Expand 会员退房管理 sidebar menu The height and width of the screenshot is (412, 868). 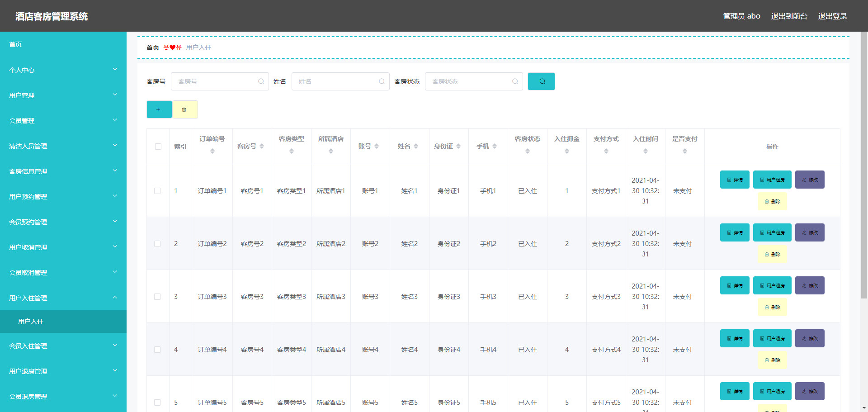(x=63, y=396)
